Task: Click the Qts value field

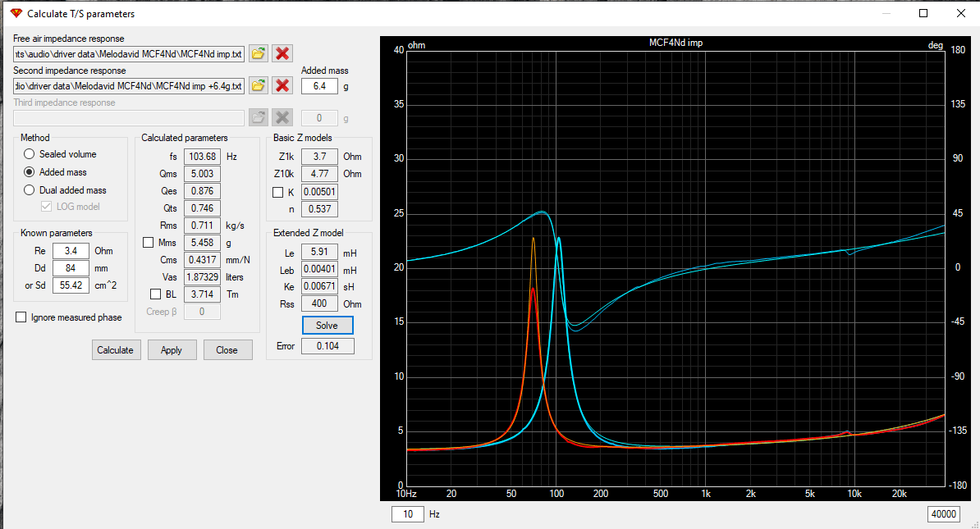Action: [x=202, y=208]
